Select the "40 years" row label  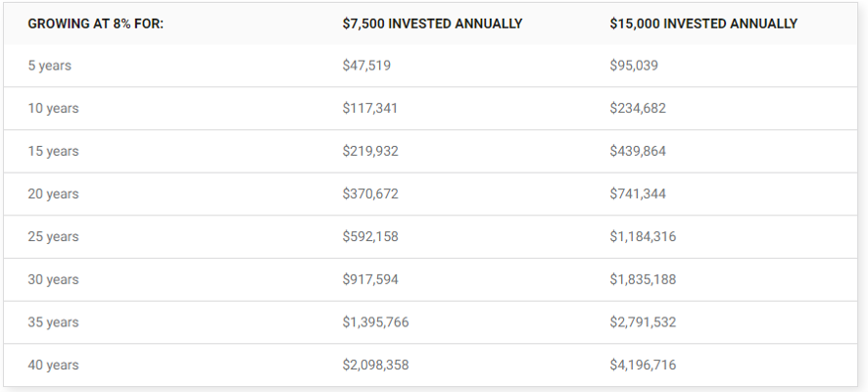[53, 366]
